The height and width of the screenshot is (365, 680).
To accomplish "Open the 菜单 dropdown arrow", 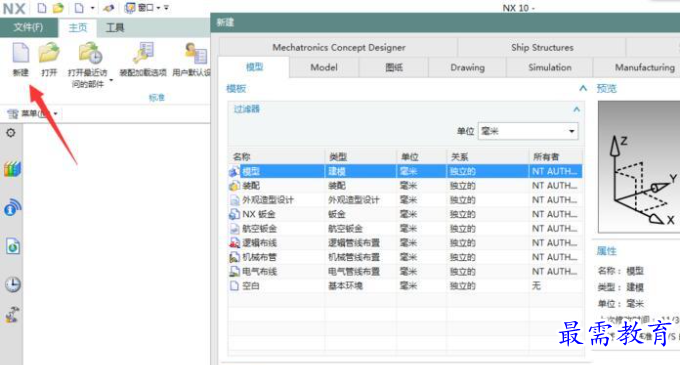I will 56,114.
